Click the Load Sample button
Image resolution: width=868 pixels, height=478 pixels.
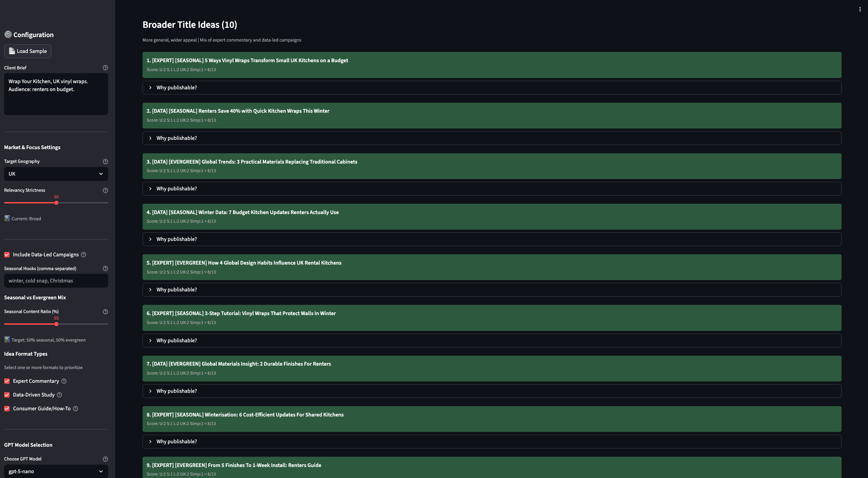pos(27,51)
